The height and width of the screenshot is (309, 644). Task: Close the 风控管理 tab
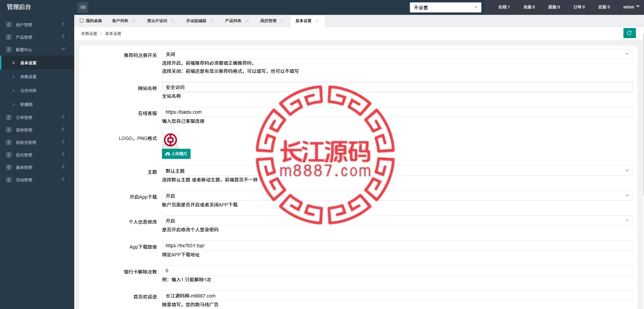point(282,21)
